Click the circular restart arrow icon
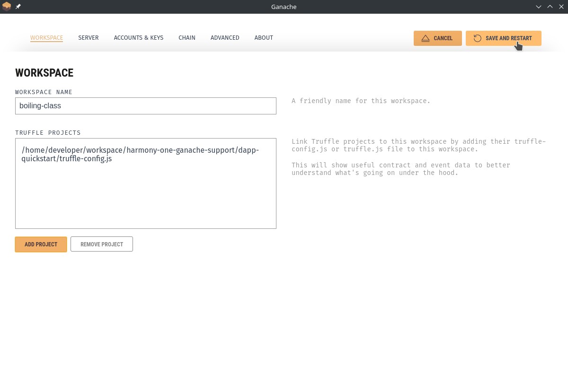This screenshot has height=392, width=568. [x=478, y=38]
